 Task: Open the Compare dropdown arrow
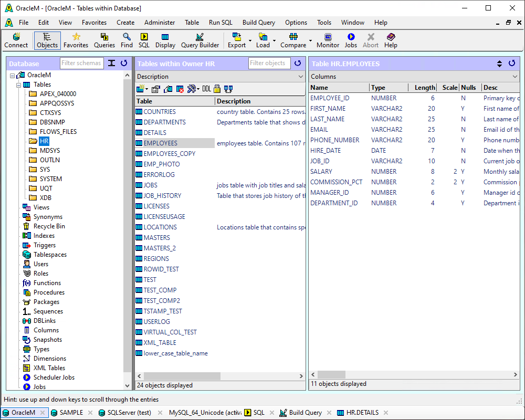(310, 40)
